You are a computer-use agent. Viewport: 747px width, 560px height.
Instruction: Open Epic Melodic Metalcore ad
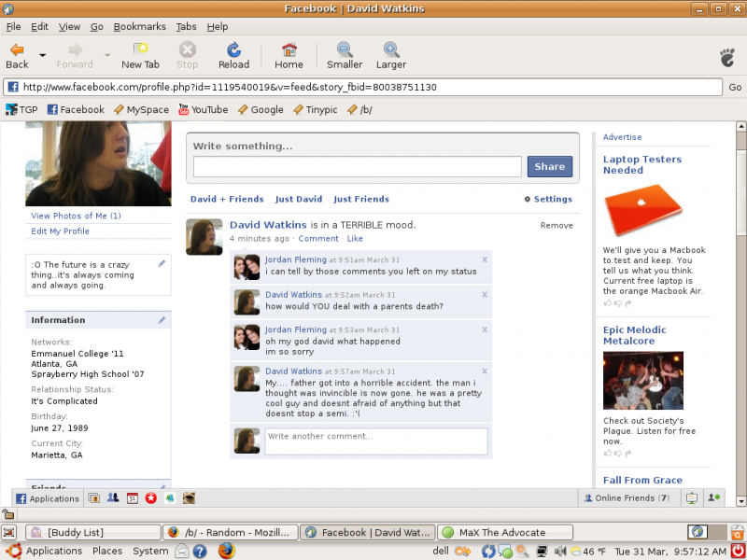click(635, 335)
